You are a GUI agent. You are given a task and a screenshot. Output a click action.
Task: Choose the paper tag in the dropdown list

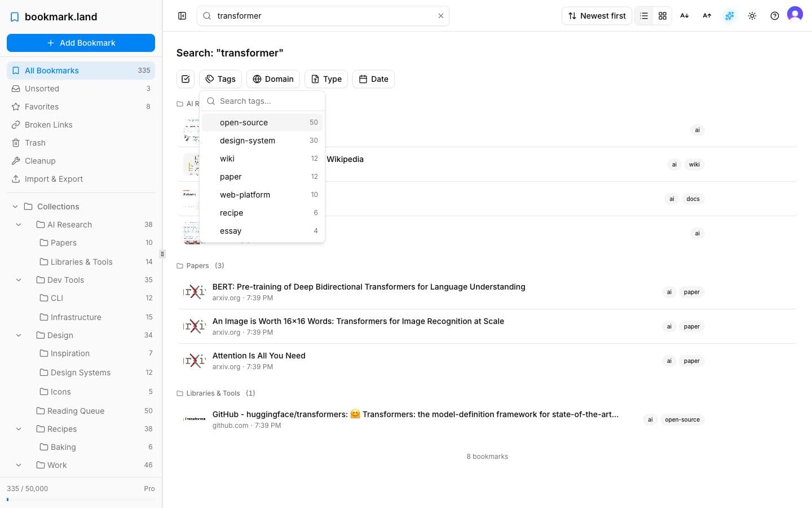(262, 177)
